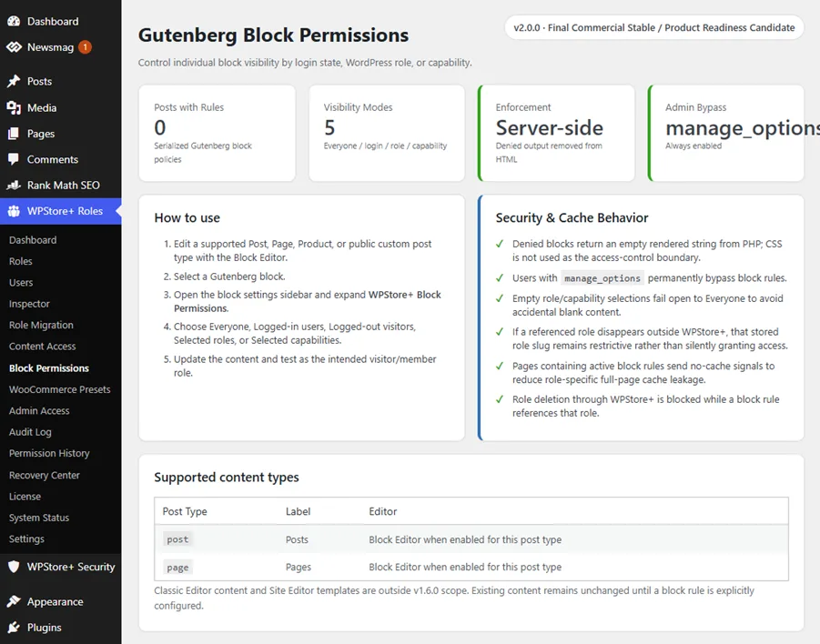Viewport: 820px width, 644px height.
Task: Click the 'Gutenberg Block Permissions' page title
Action: coord(274,35)
